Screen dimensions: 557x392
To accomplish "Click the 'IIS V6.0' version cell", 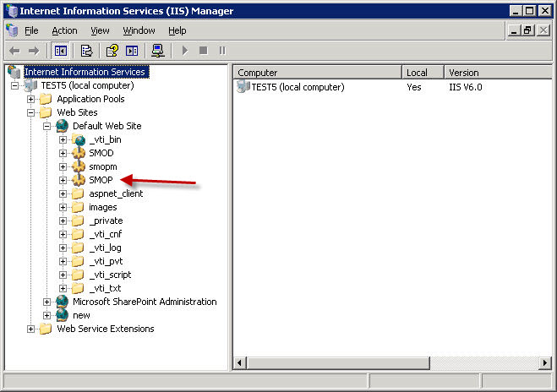I will (x=466, y=87).
